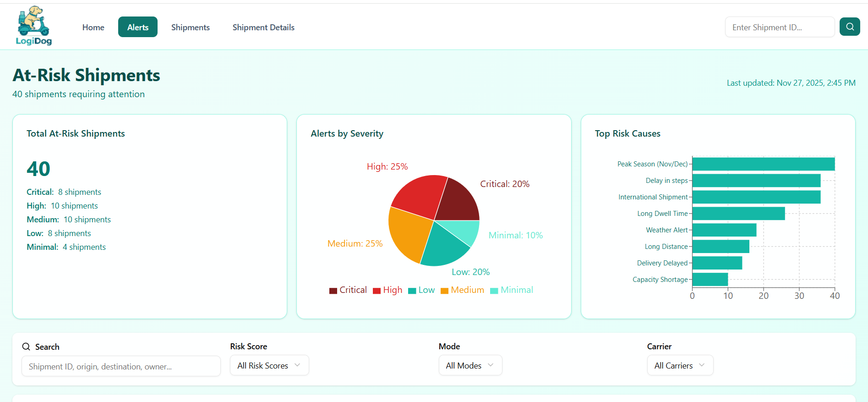The height and width of the screenshot is (402, 868).
Task: Click the magnifier search button in header
Action: [850, 27]
